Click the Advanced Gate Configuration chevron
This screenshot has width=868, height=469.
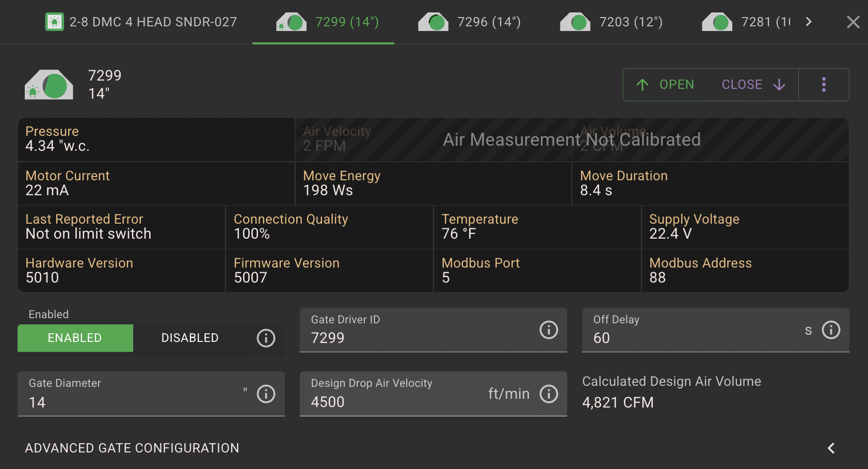point(831,448)
